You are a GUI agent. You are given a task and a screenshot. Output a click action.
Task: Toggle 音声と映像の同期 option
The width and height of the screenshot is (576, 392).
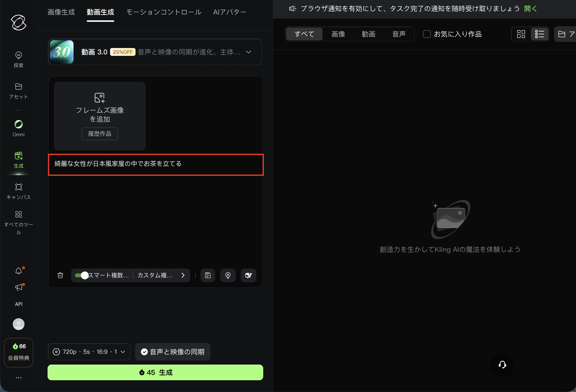173,352
